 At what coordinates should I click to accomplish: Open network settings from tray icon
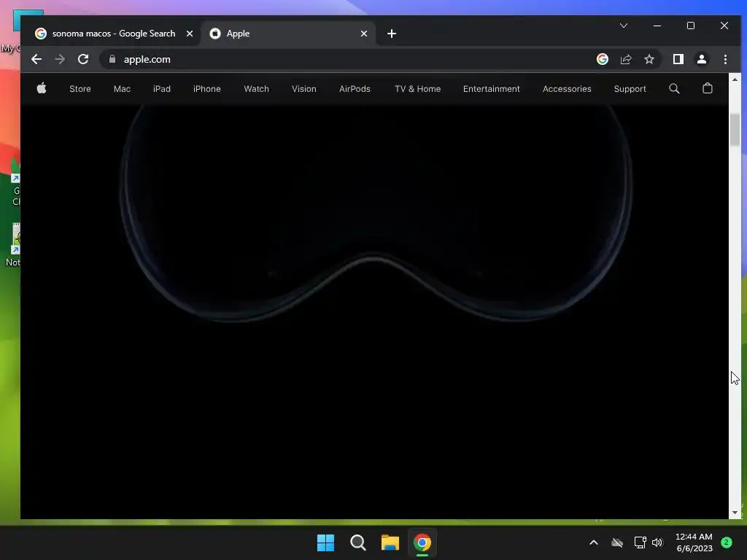640,542
